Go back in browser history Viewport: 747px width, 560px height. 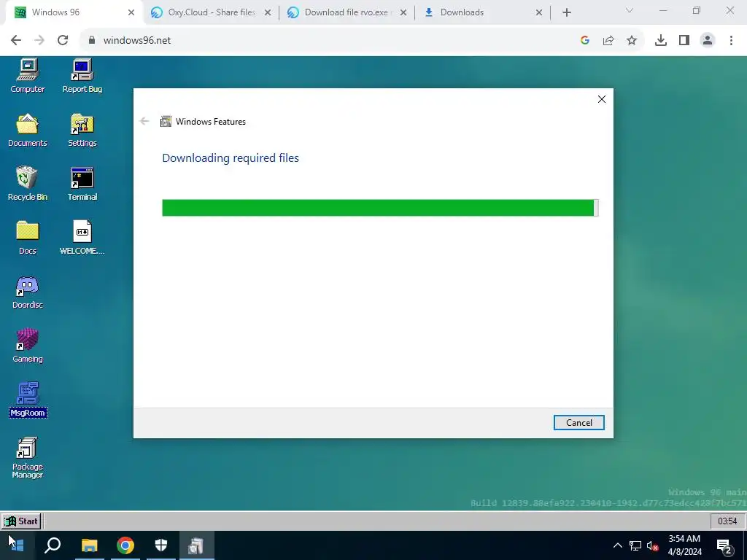16,40
